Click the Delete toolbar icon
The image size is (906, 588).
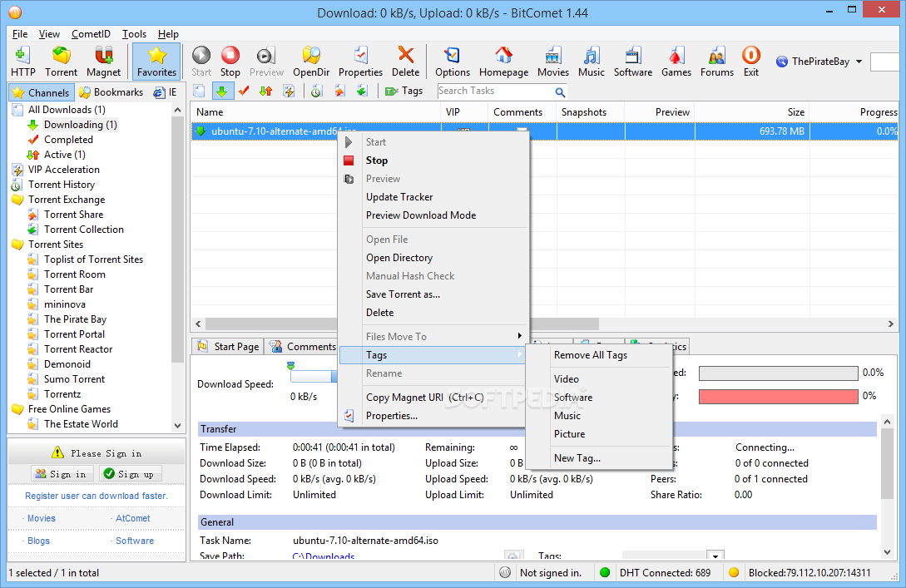click(x=406, y=62)
